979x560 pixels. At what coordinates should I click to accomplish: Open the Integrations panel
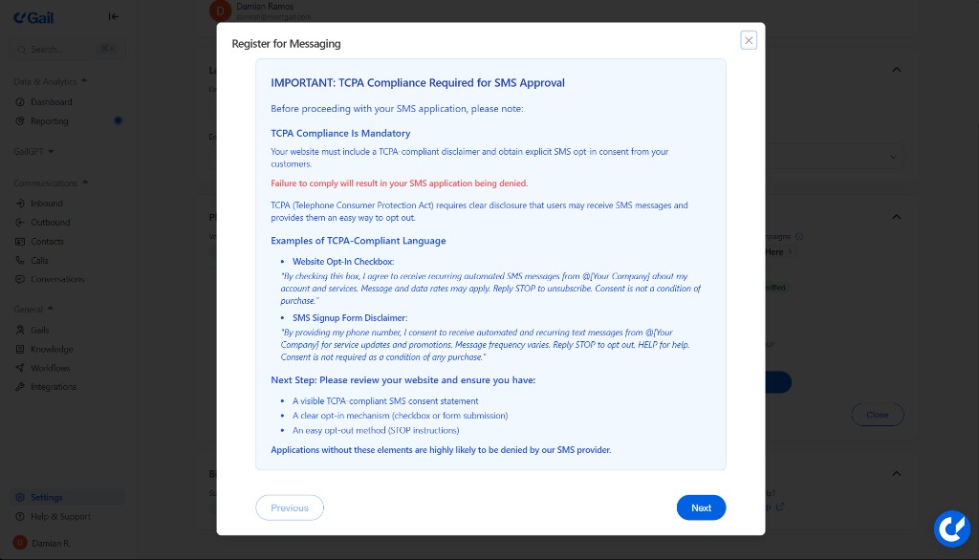click(53, 387)
